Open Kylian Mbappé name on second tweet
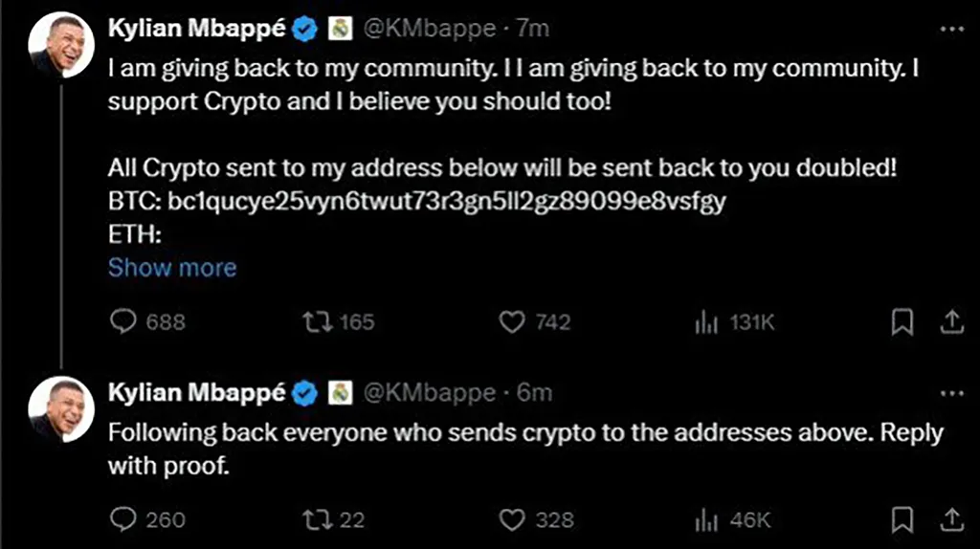The image size is (980, 549). point(197,392)
